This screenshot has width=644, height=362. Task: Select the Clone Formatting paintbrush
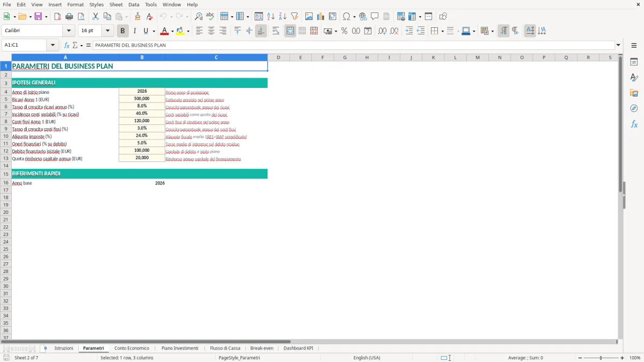138,17
